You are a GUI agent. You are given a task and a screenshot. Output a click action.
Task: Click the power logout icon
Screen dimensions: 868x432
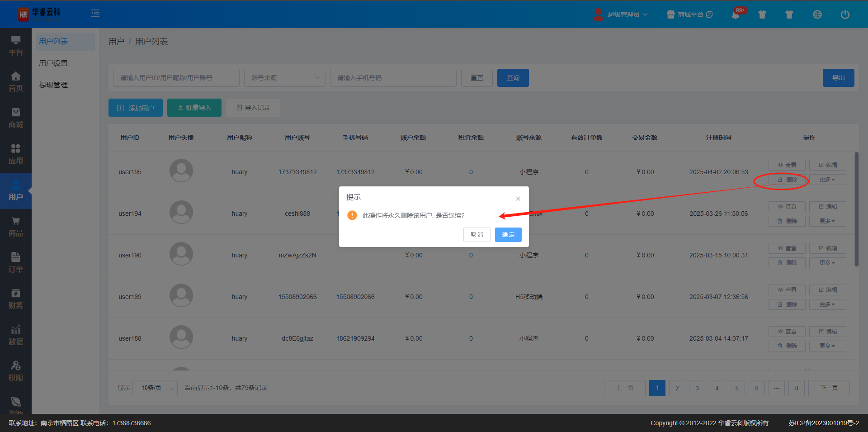coord(844,14)
